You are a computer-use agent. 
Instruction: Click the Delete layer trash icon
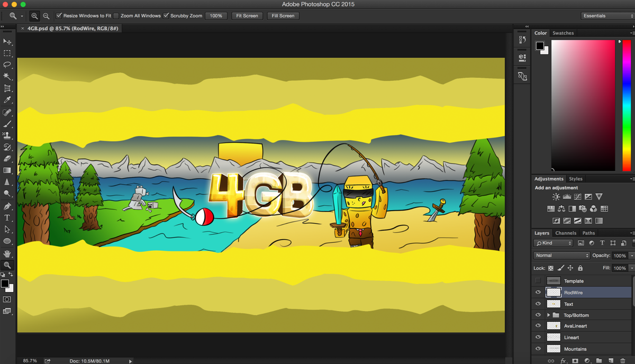point(622,360)
